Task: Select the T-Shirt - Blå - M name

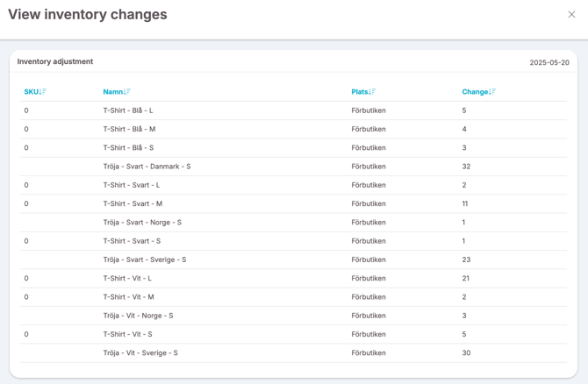Action: [x=129, y=129]
